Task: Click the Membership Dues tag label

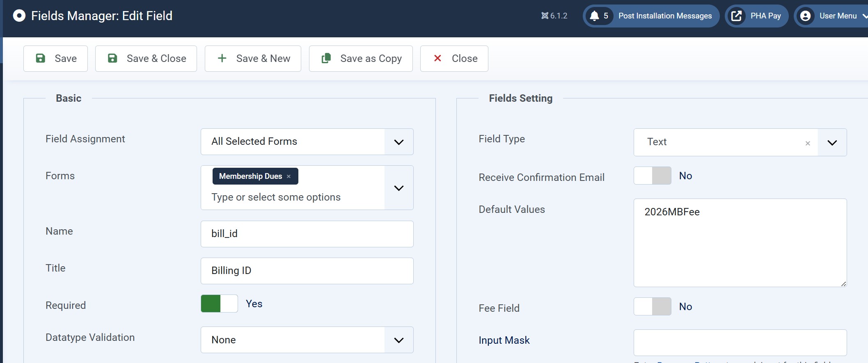Action: point(250,176)
